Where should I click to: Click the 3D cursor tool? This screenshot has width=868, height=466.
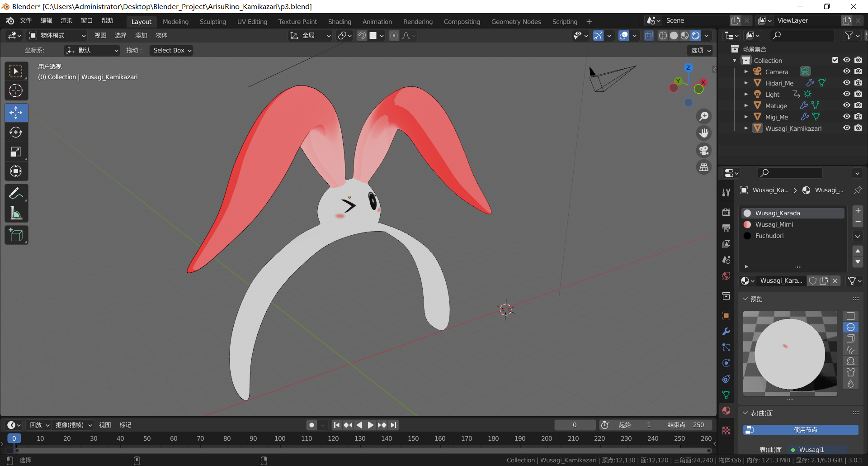coord(16,91)
